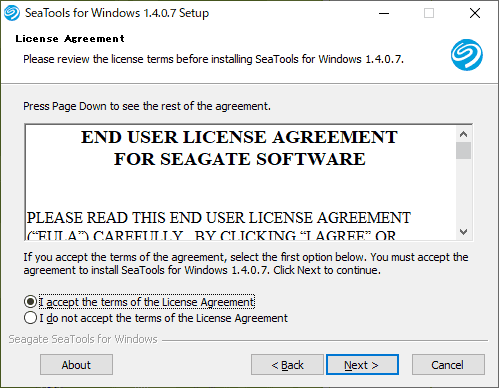
Task: Click the empty scrollbar track below thumb
Action: [x=463, y=192]
